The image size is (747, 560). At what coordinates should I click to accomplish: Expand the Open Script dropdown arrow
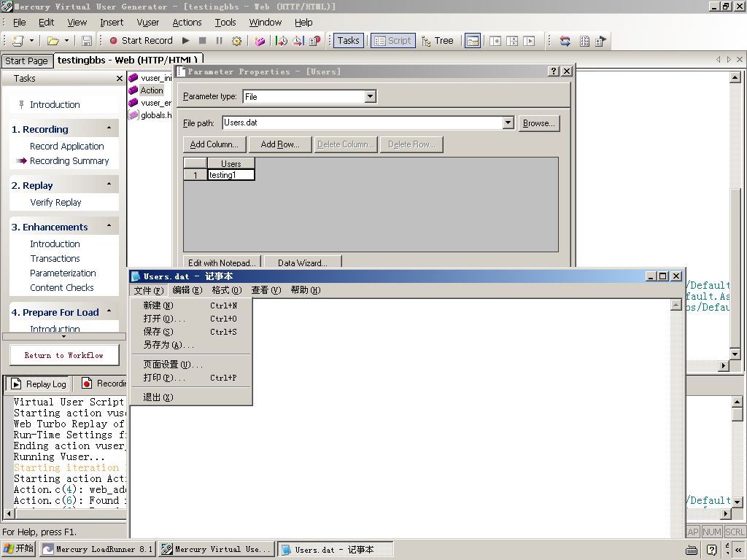tap(66, 41)
